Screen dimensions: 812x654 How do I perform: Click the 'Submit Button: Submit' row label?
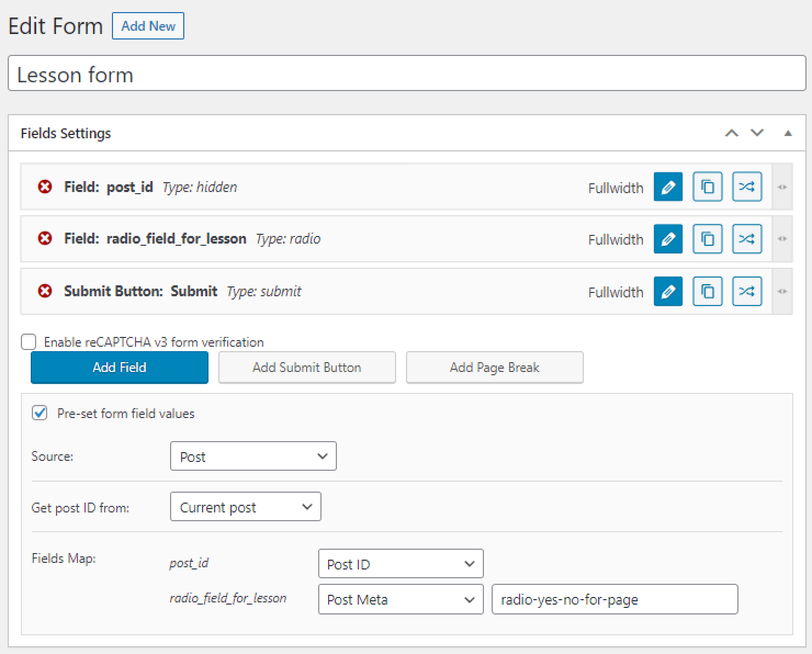tap(140, 291)
